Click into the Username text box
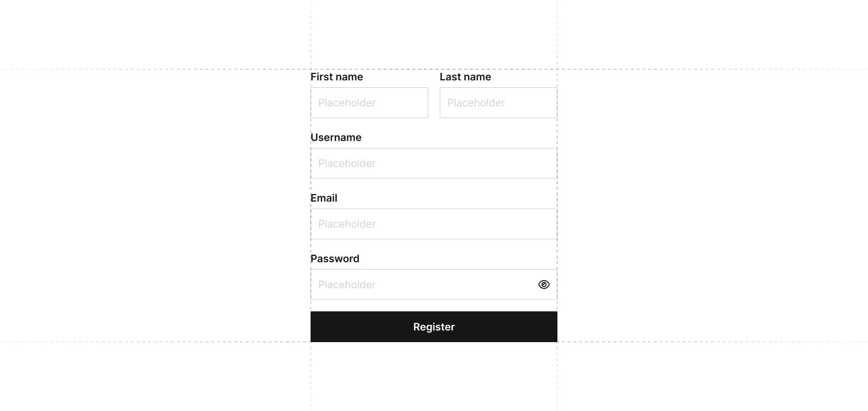 click(433, 164)
